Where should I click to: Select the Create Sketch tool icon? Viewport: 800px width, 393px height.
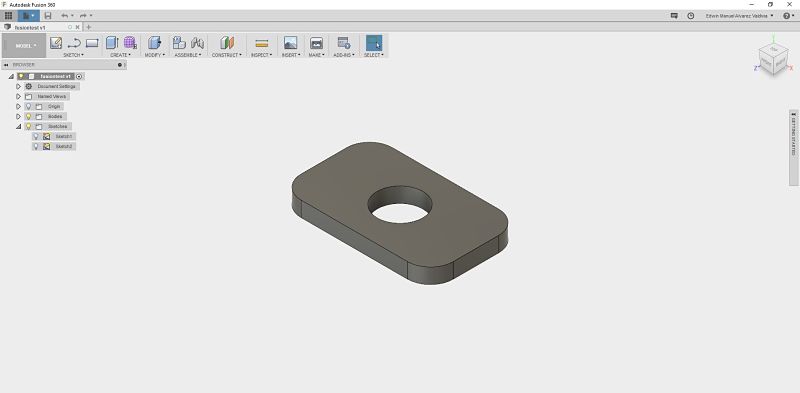56,43
